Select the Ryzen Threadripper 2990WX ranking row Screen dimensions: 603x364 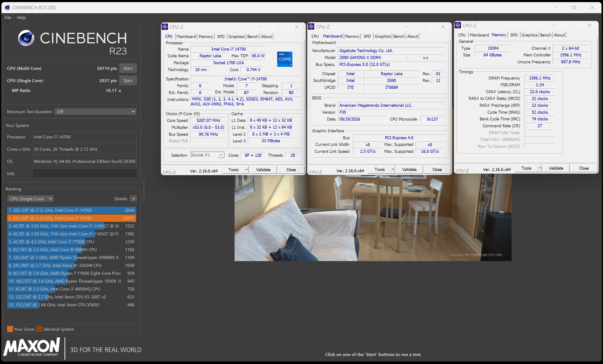point(71,257)
